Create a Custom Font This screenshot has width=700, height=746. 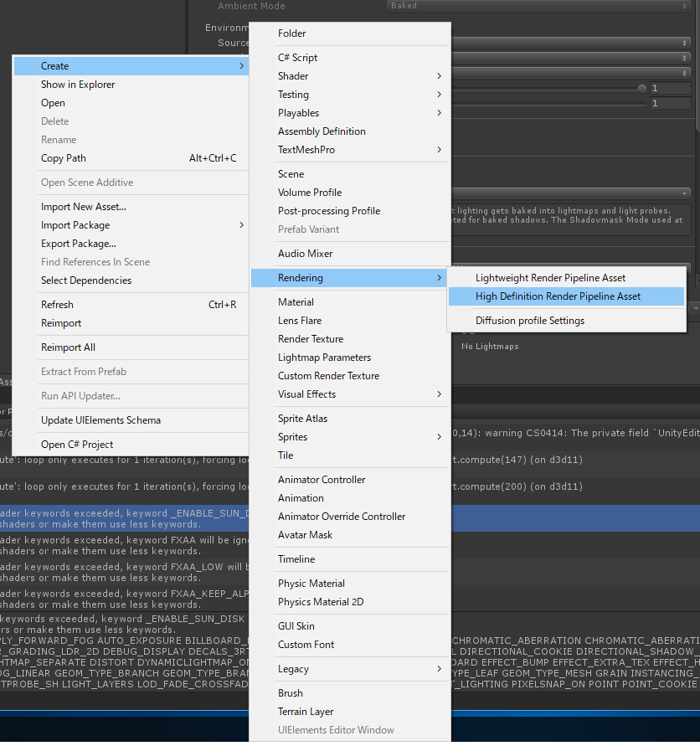350,645
